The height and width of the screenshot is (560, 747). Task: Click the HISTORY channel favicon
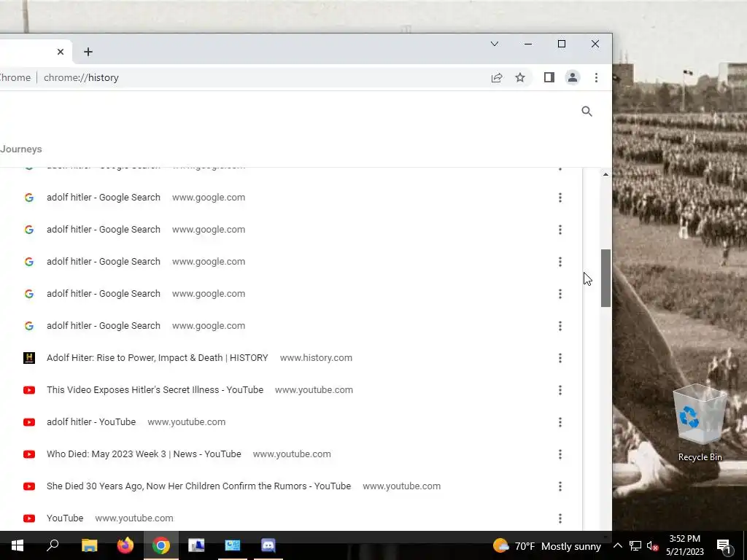(29, 358)
